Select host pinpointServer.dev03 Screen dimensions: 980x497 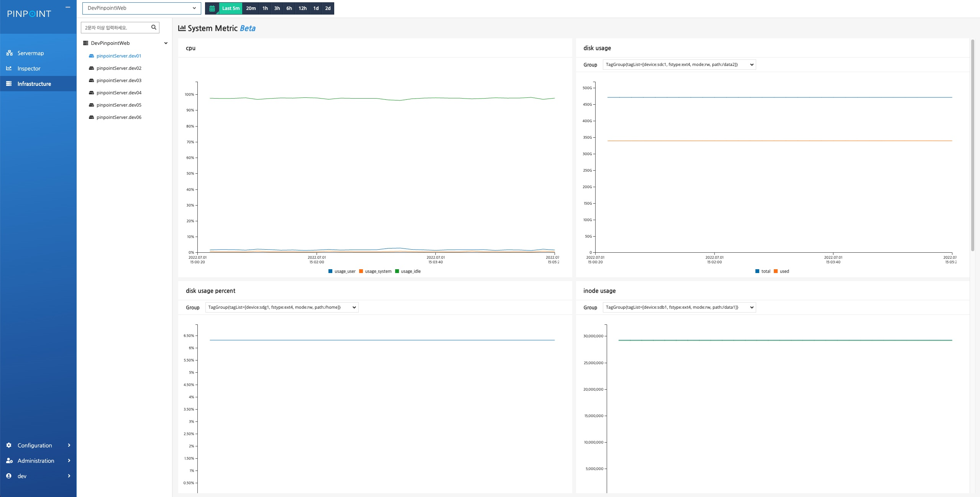119,81
